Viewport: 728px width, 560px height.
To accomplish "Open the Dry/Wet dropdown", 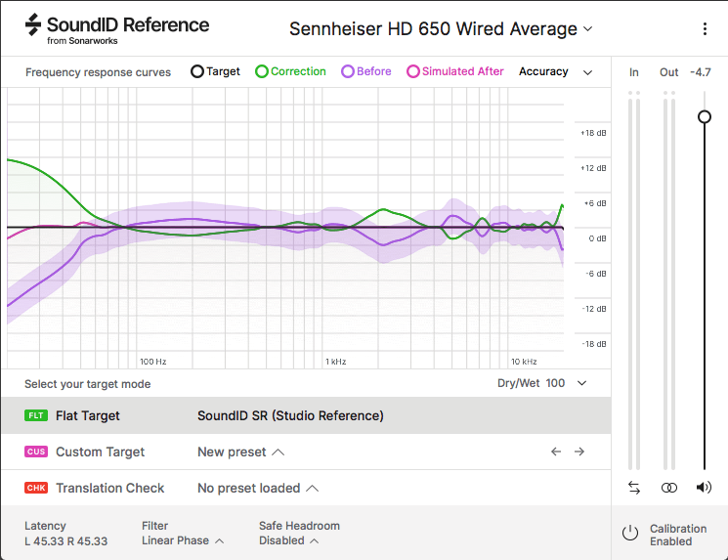I will [x=541, y=383].
